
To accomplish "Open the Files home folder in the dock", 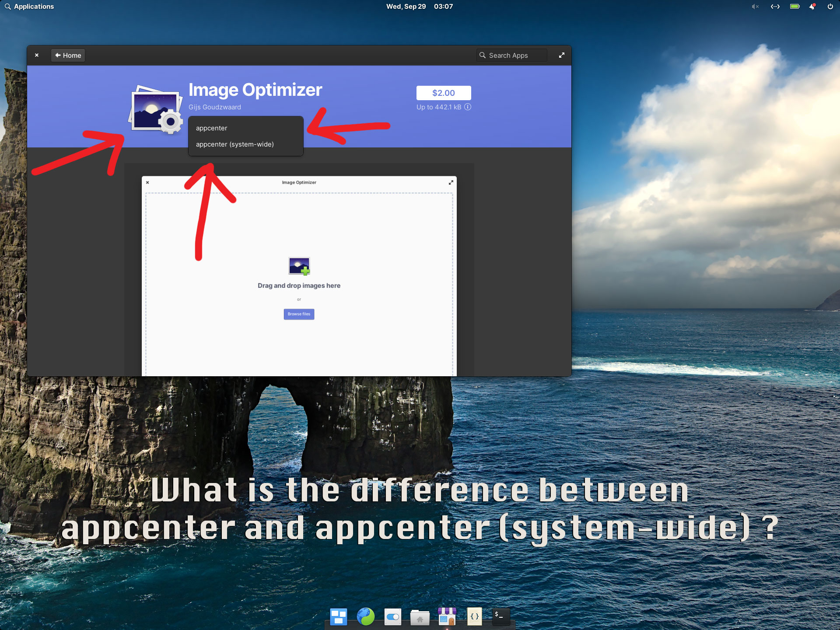I will click(x=420, y=616).
